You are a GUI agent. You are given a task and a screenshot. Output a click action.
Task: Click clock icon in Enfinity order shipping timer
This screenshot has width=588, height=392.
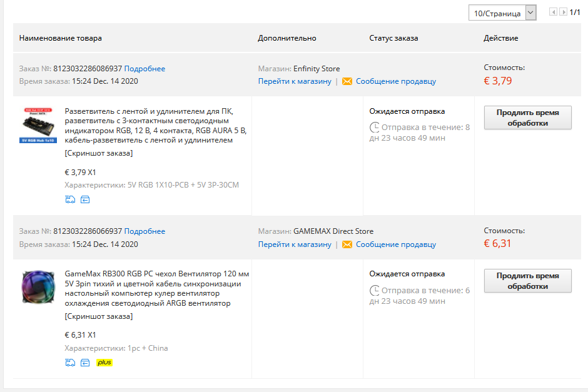coord(374,128)
